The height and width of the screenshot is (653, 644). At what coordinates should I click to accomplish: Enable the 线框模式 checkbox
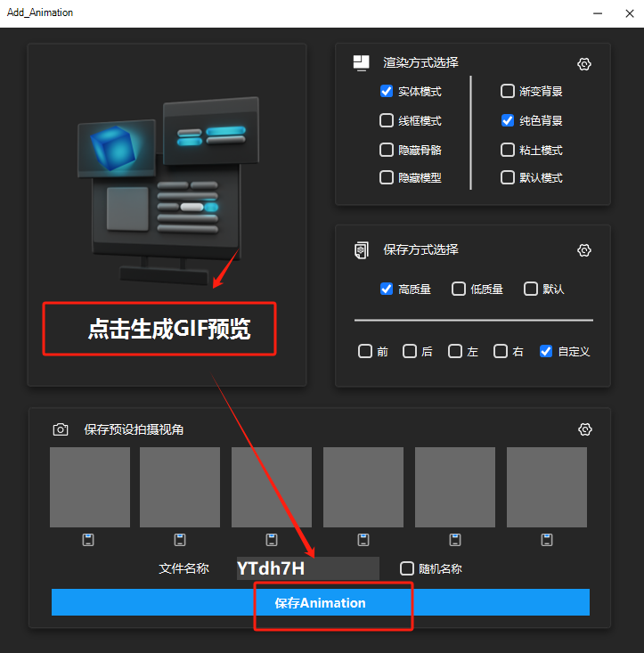click(x=387, y=121)
